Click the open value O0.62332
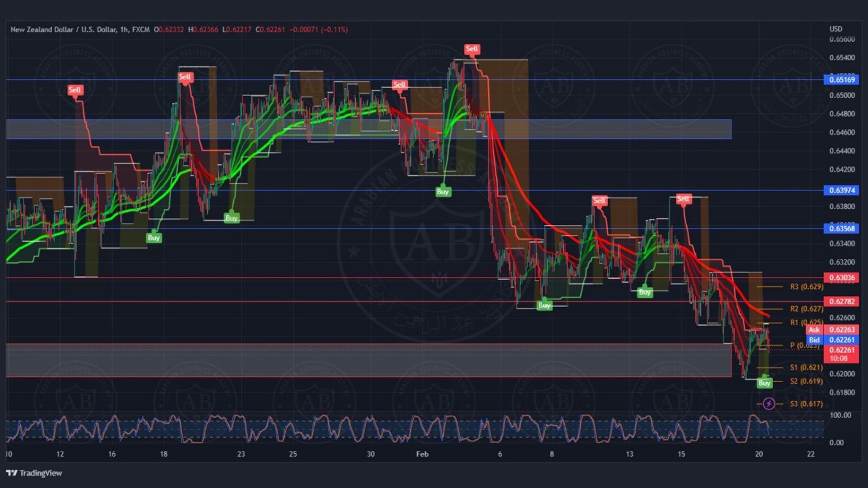This screenshot has width=868, height=488. (x=168, y=29)
